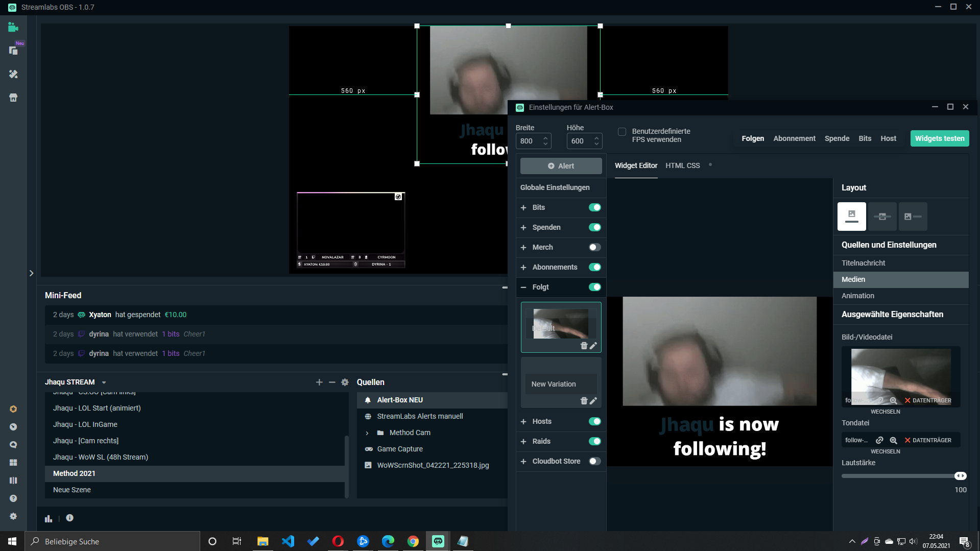Select the side-by-side image-text layout icon
This screenshot has width=980, height=551.
pos(913,217)
